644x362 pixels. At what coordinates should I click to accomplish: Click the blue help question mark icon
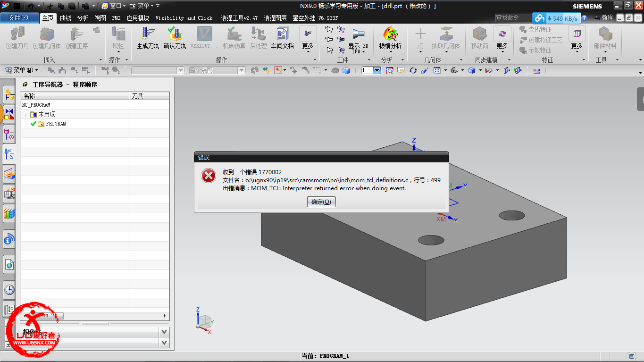point(584,18)
